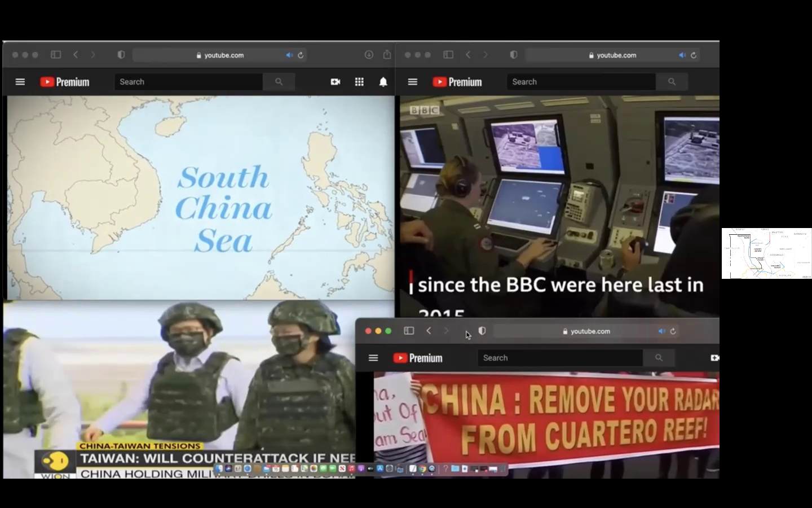Go back in left Safari window

(76, 55)
